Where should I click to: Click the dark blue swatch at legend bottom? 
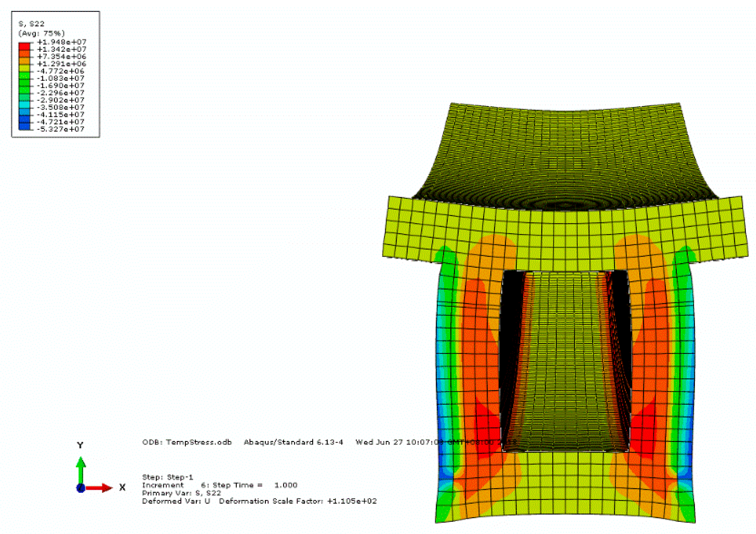pos(24,126)
